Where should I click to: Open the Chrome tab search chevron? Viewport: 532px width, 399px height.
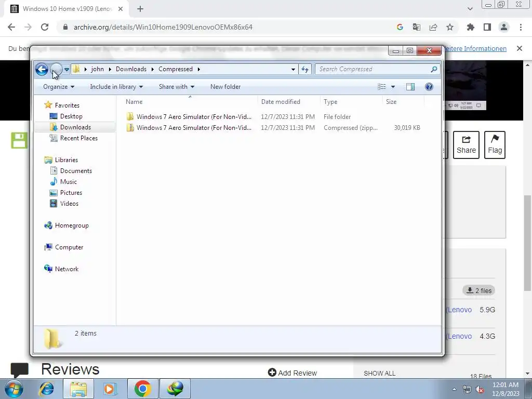[470, 9]
